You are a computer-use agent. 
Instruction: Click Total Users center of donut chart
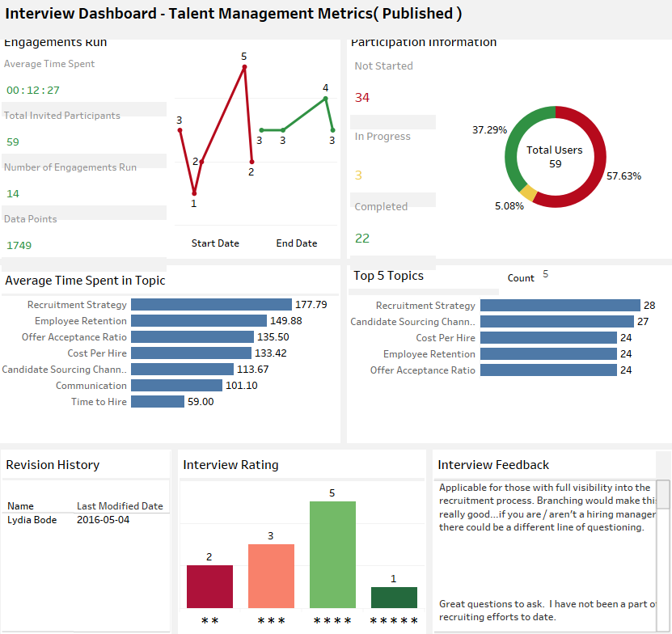[x=555, y=158]
